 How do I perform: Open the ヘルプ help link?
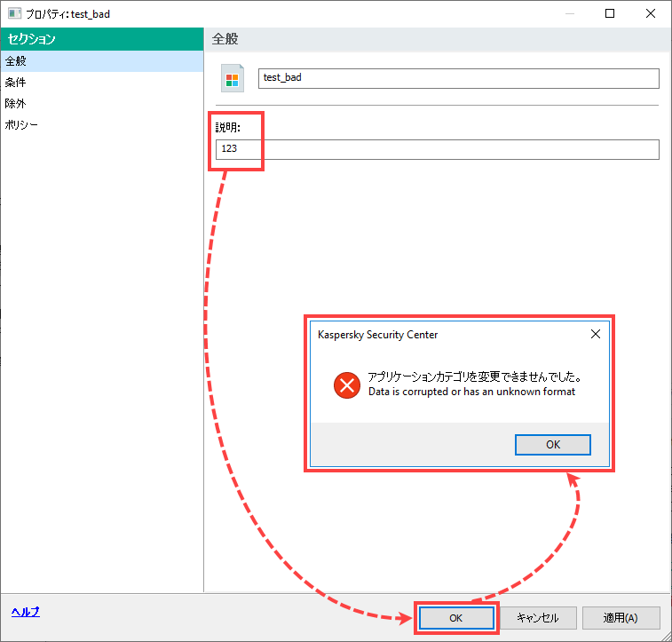coord(25,612)
